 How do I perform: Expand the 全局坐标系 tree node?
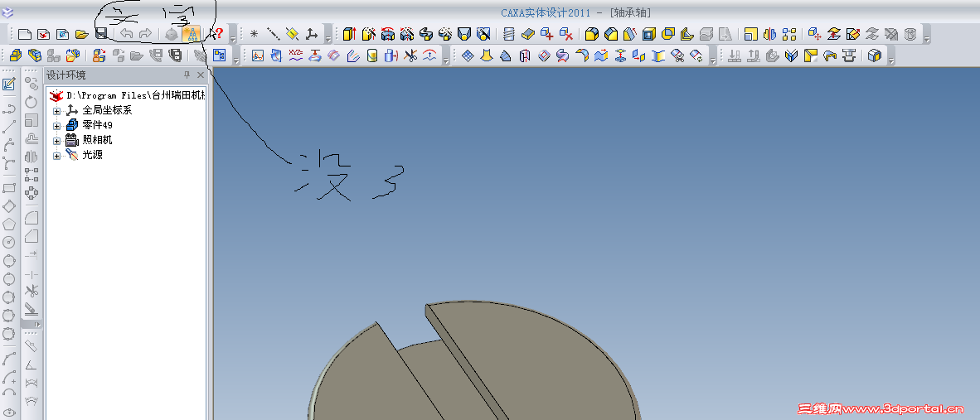[x=57, y=111]
